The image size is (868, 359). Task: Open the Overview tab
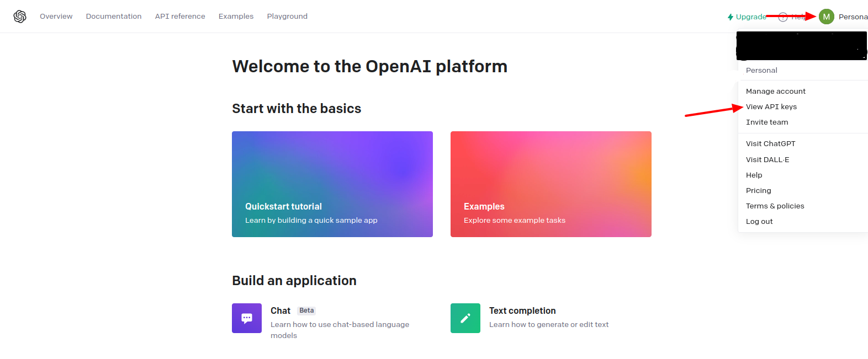coord(56,17)
